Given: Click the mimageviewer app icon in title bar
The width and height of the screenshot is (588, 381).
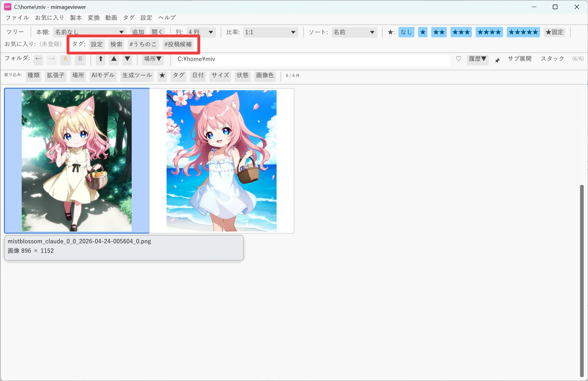Looking at the screenshot, I should pyautogui.click(x=8, y=7).
